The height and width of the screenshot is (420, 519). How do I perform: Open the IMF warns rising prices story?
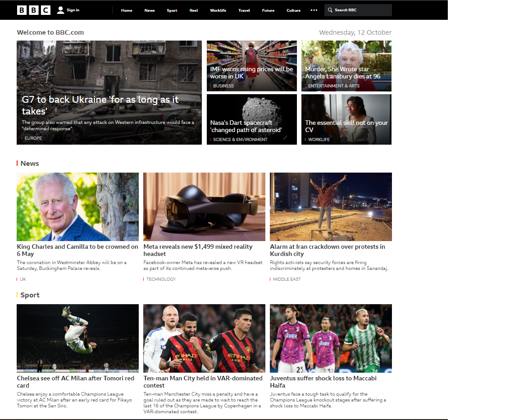pos(251,73)
